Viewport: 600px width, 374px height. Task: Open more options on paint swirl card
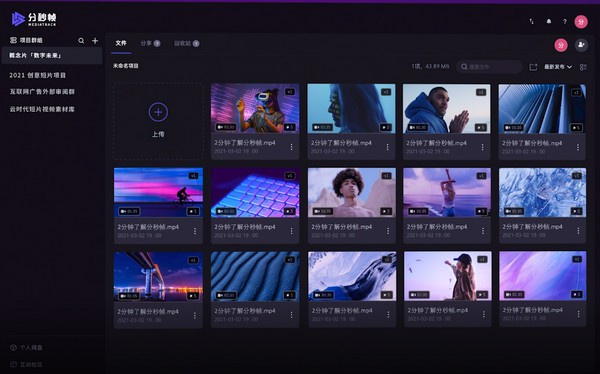pos(388,314)
